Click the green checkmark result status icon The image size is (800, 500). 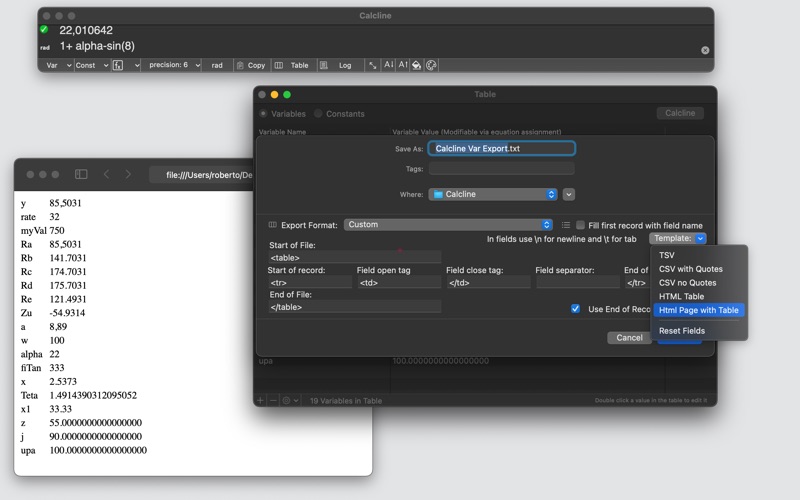click(x=44, y=30)
